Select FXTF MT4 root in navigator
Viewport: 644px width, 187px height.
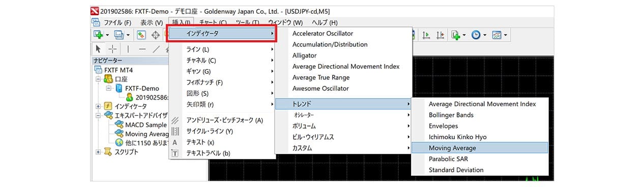[x=118, y=70]
